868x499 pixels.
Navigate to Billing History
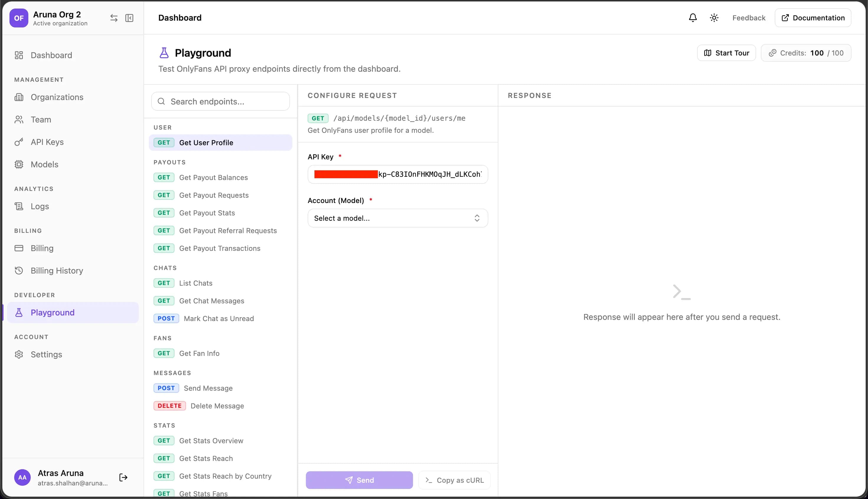[x=73, y=271]
